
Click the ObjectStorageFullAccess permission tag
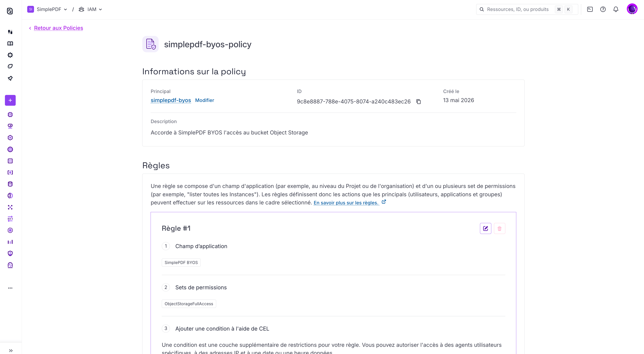189,304
